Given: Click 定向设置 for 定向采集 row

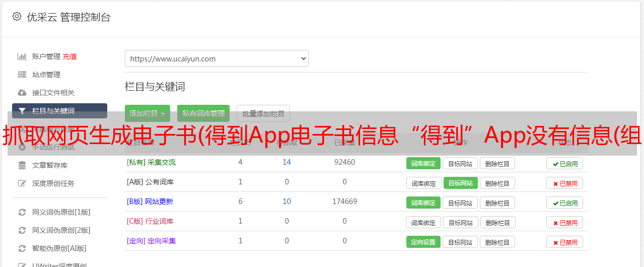Looking at the screenshot, I should (423, 242).
